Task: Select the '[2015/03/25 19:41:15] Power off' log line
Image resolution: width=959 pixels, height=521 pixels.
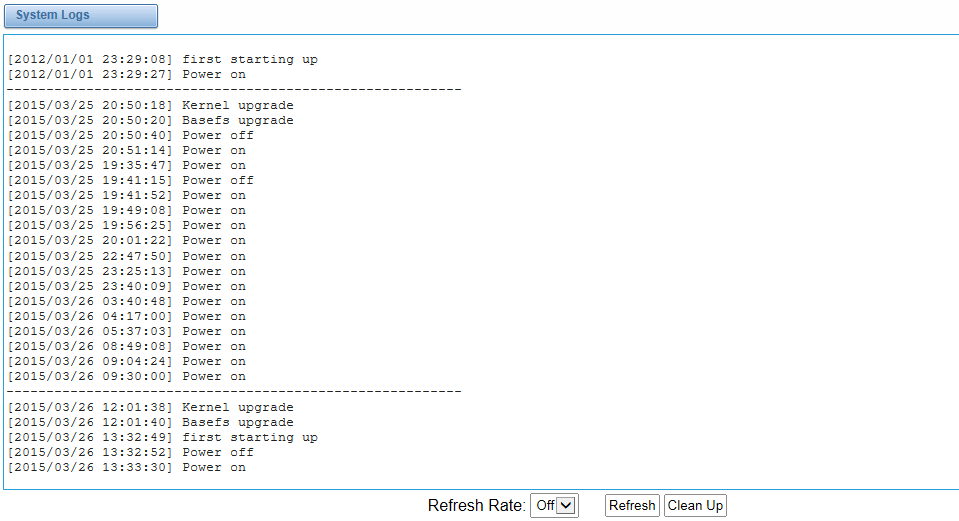Action: tap(130, 180)
